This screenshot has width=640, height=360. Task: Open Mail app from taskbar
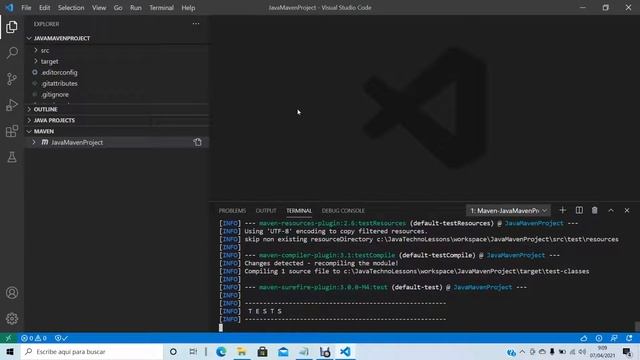coord(283,351)
